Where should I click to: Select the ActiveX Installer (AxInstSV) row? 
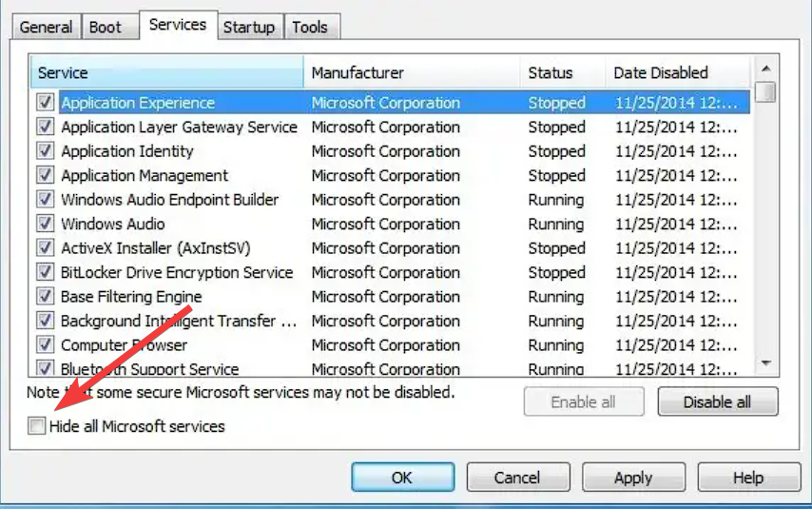pyautogui.click(x=154, y=248)
